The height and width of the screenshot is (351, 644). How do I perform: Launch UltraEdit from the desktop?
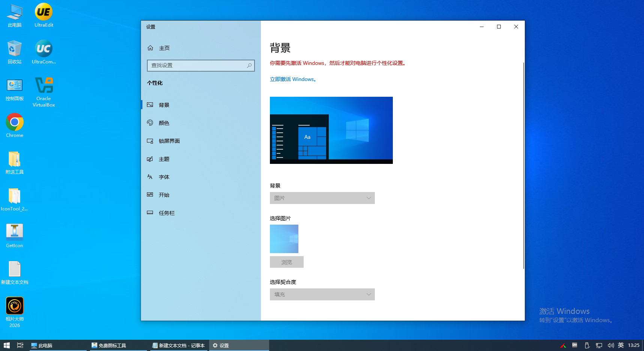coord(43,15)
